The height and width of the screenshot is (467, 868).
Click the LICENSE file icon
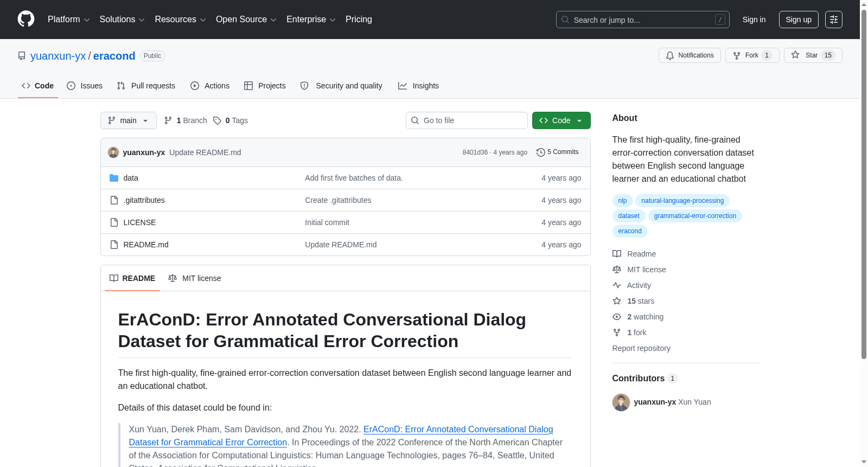(x=114, y=222)
